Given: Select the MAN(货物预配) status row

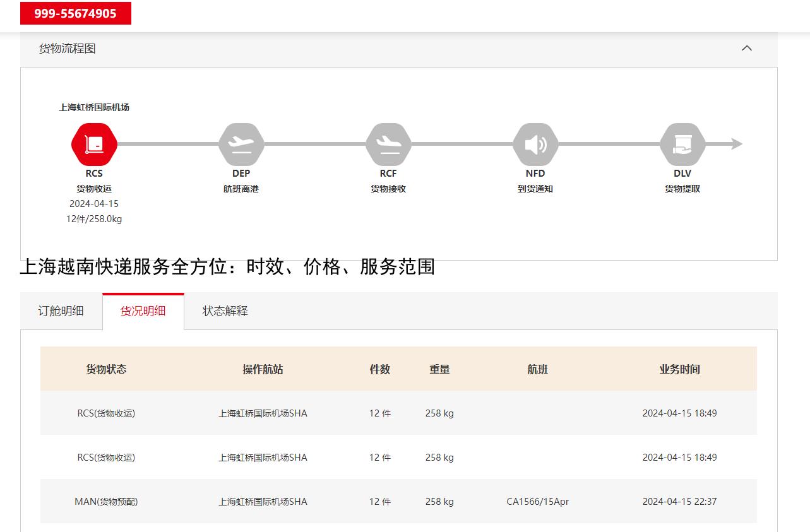Looking at the screenshot, I should tap(106, 502).
